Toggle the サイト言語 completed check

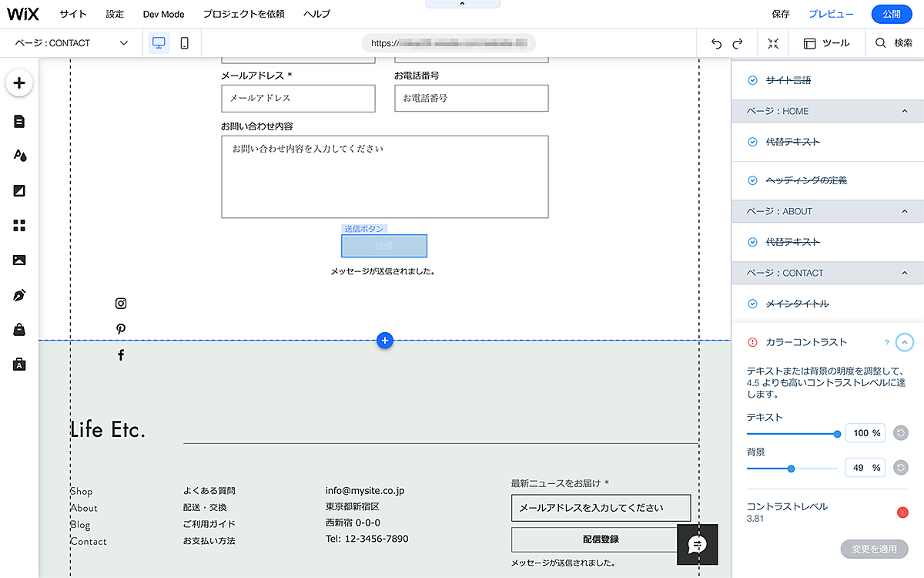752,80
